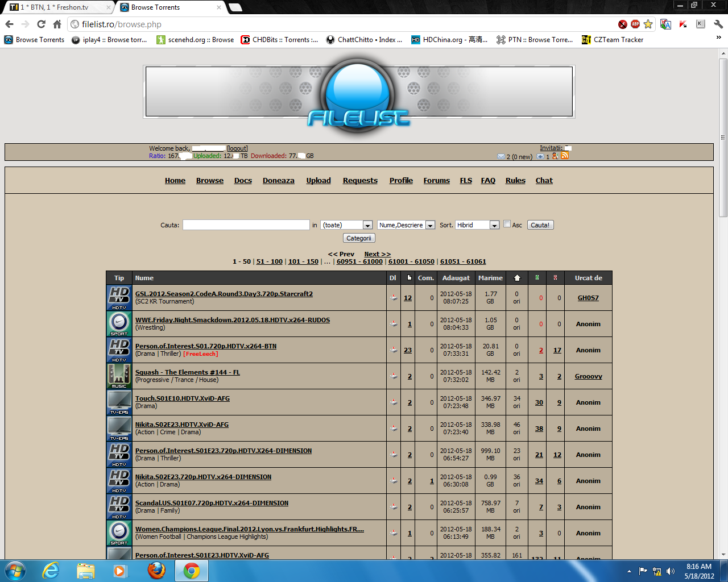This screenshot has width=728, height=582.
Task: Open uploader GHOS7 profile link
Action: (588, 298)
